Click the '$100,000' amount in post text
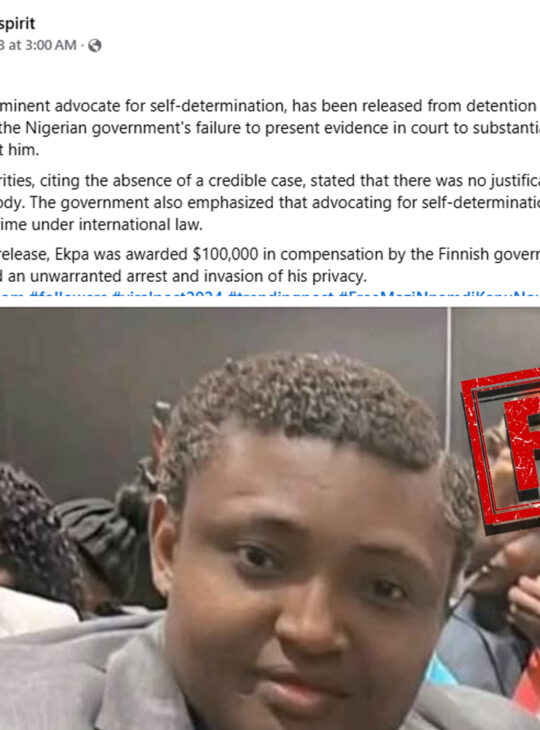This screenshot has height=730, width=540. (x=225, y=254)
